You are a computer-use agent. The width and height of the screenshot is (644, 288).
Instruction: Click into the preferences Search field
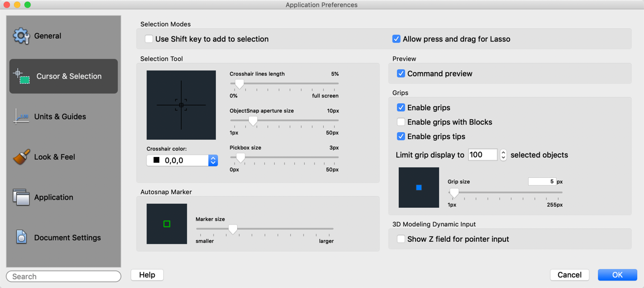[x=63, y=276]
